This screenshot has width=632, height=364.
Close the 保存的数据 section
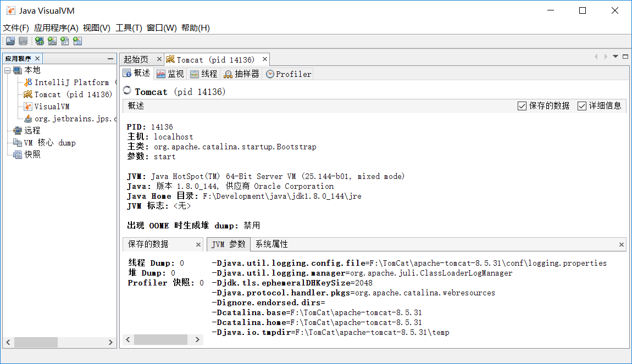click(198, 244)
